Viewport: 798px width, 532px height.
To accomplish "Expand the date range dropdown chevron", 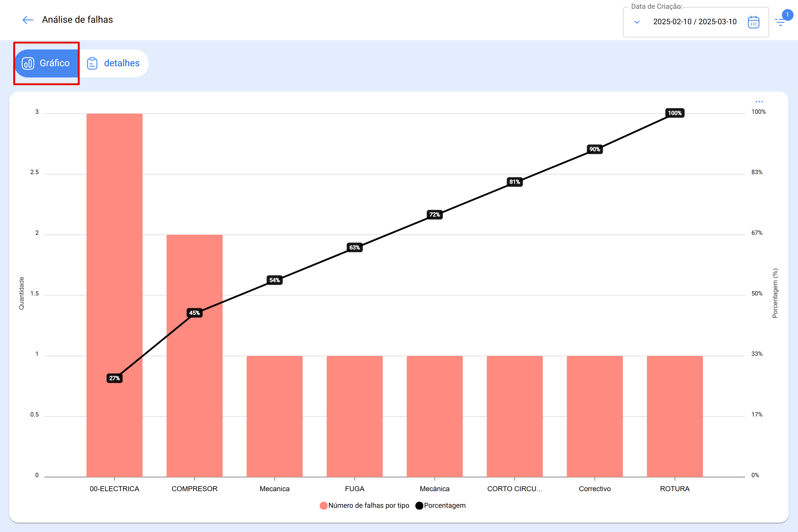I will click(x=637, y=22).
